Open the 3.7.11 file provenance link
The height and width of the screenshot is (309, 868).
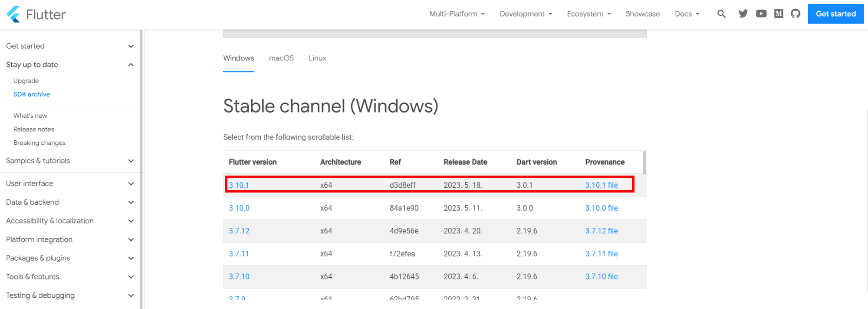(x=602, y=254)
